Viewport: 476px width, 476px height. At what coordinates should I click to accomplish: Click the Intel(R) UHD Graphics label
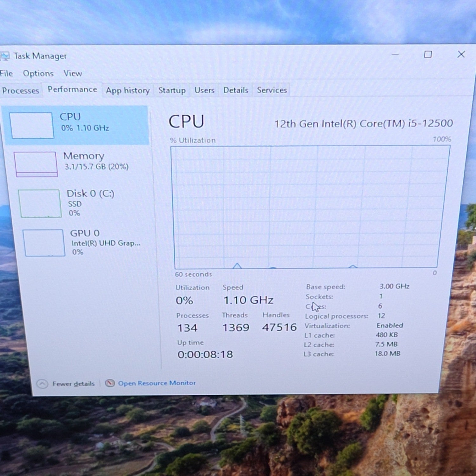(x=106, y=243)
